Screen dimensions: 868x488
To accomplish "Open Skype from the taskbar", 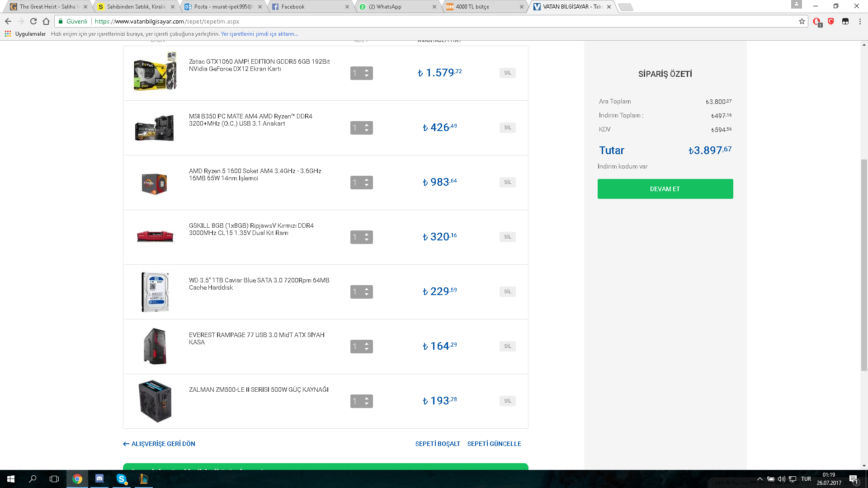I will click(x=121, y=479).
